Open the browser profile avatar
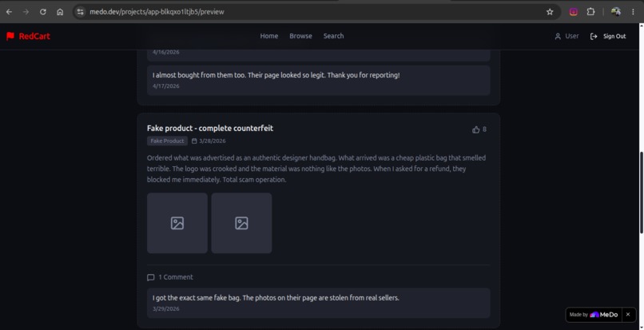The image size is (644, 330). [616, 12]
